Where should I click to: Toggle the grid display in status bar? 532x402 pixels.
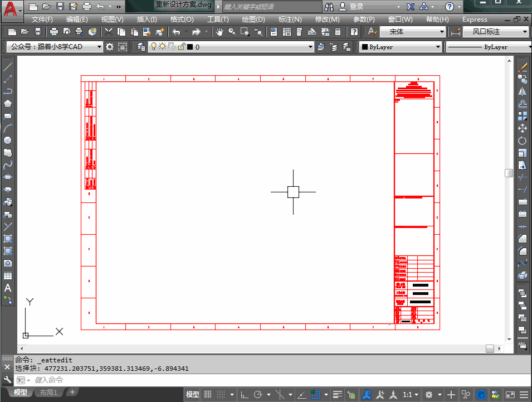point(208,395)
